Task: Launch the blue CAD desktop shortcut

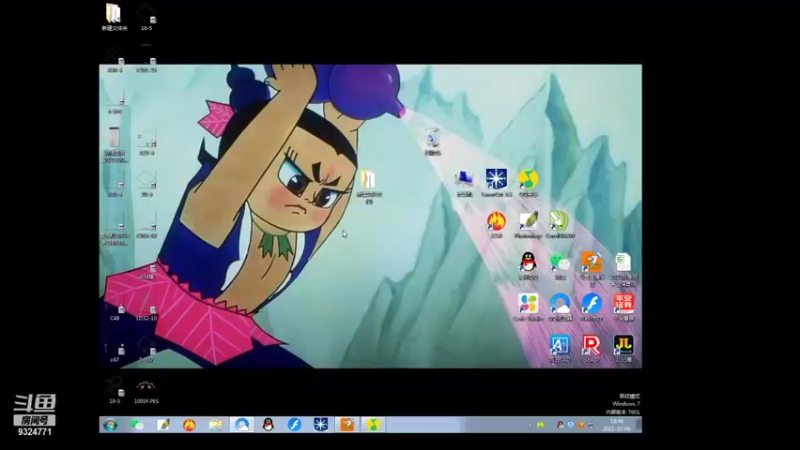Action: 560,348
